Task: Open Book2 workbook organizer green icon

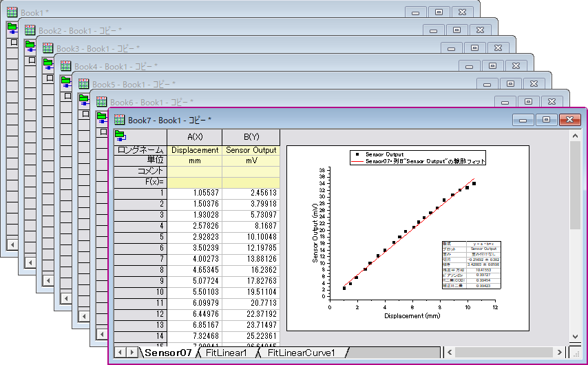Action: pyautogui.click(x=30, y=47)
